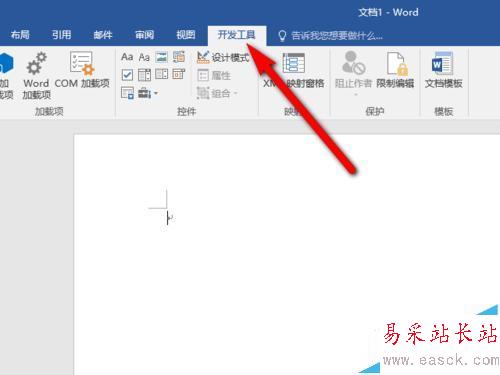Screen dimensions: 500x375
Task: Switch to the 布局 (Layout) tab
Action: tap(20, 35)
